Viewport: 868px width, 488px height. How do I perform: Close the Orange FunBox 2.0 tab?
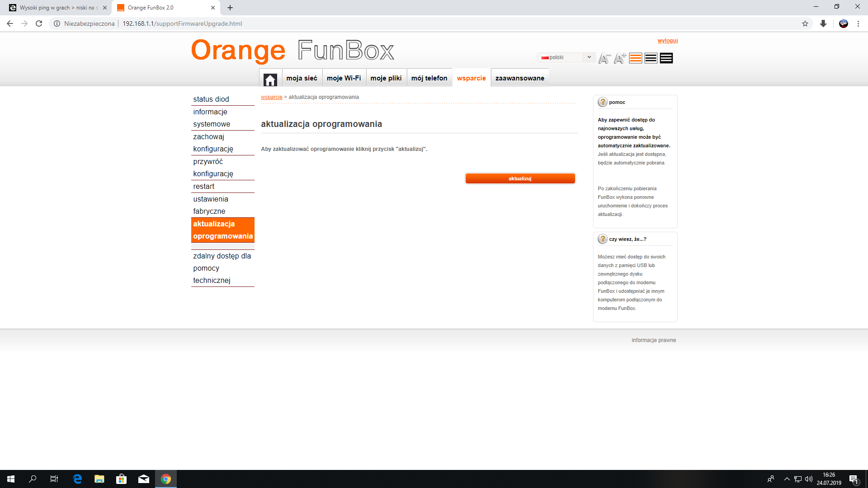213,8
